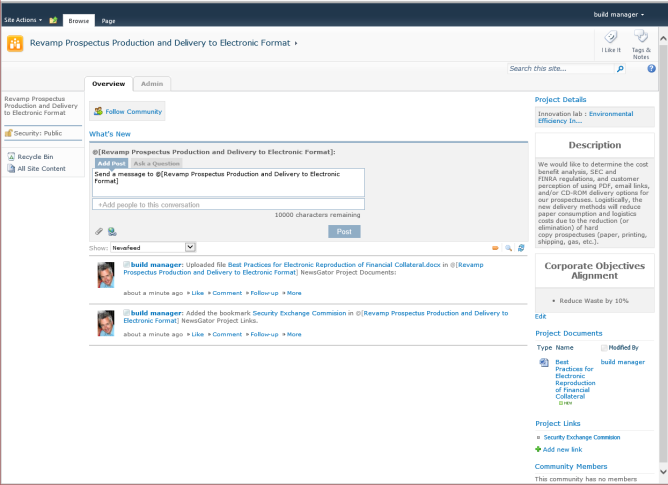Click the orange community site logo

[15, 43]
